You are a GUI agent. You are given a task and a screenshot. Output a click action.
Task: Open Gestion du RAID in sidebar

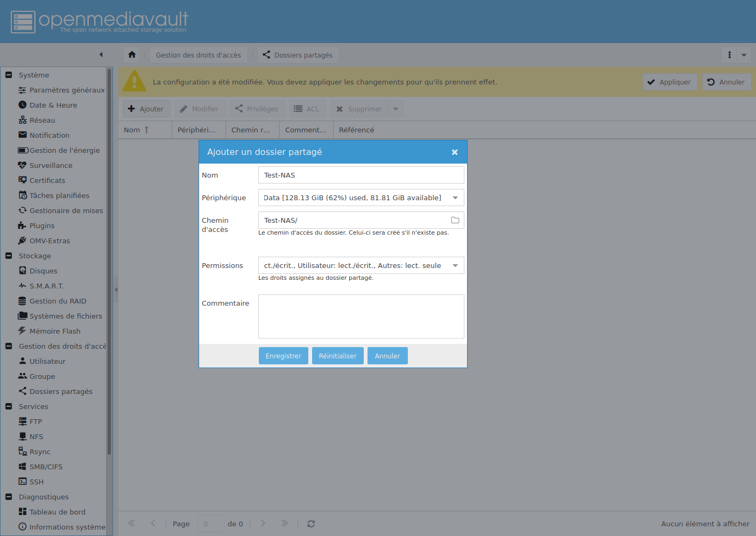point(58,301)
